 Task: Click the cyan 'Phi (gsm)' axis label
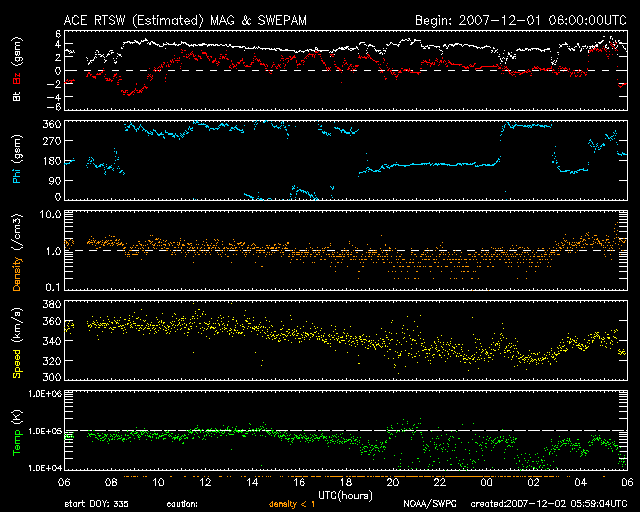[16, 159]
